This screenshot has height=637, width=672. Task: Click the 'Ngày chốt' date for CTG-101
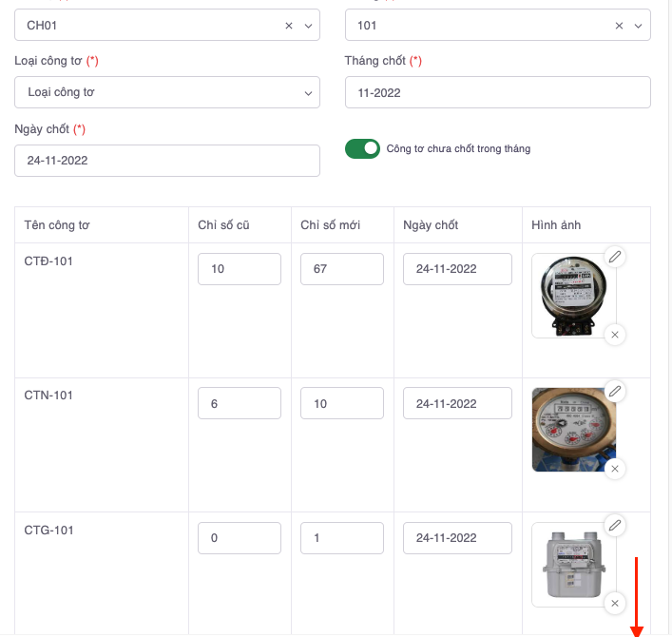[457, 538]
